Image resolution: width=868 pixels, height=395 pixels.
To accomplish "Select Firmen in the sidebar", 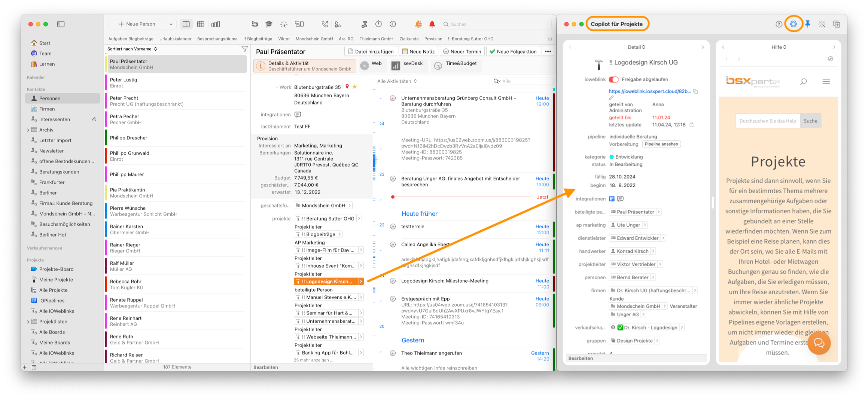I will [x=62, y=109].
